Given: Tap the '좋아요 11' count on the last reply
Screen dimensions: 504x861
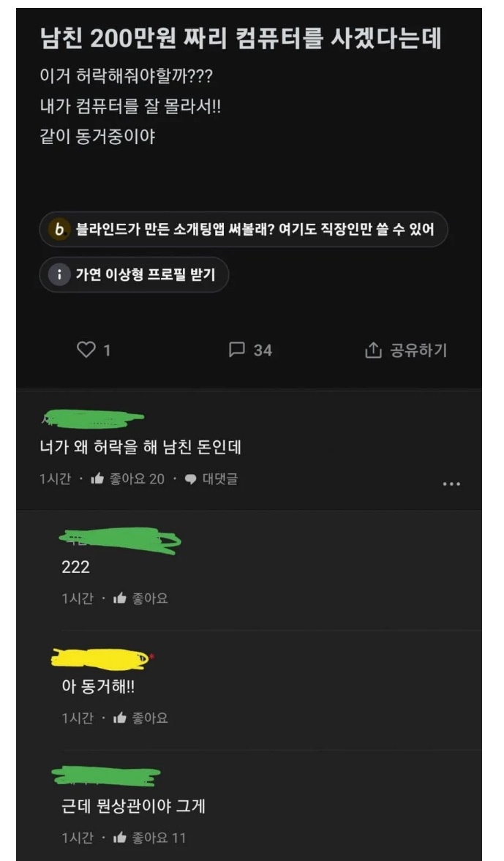Looking at the screenshot, I should 159,838.
